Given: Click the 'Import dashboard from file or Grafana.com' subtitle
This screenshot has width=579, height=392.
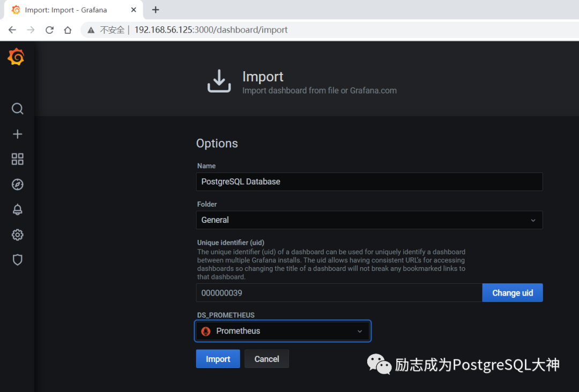Looking at the screenshot, I should coord(320,91).
